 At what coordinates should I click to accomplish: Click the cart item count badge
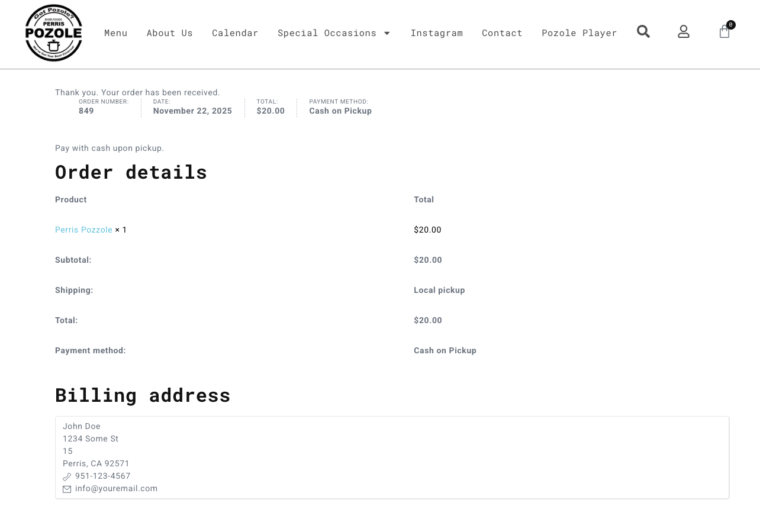coord(731,25)
